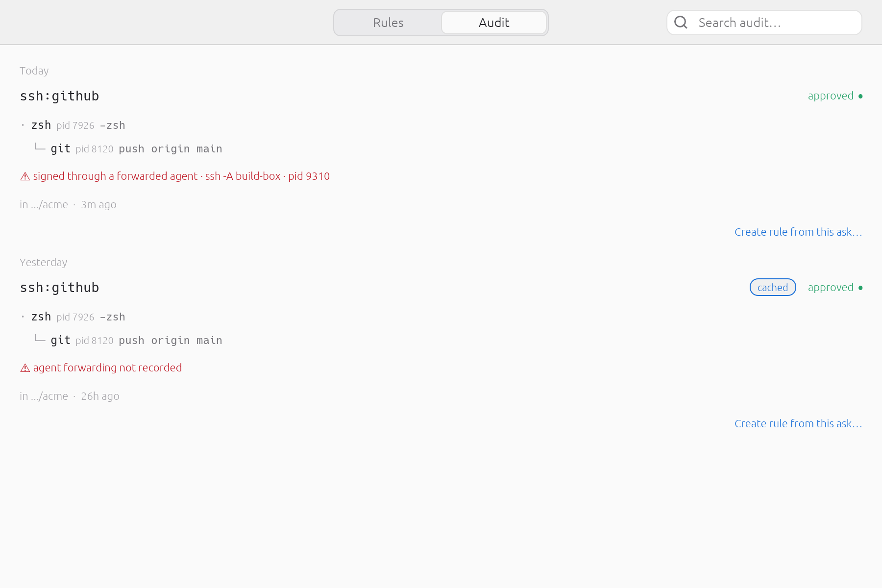This screenshot has width=882, height=588.
Task: Open Create rule from today's ask
Action: coord(798,232)
